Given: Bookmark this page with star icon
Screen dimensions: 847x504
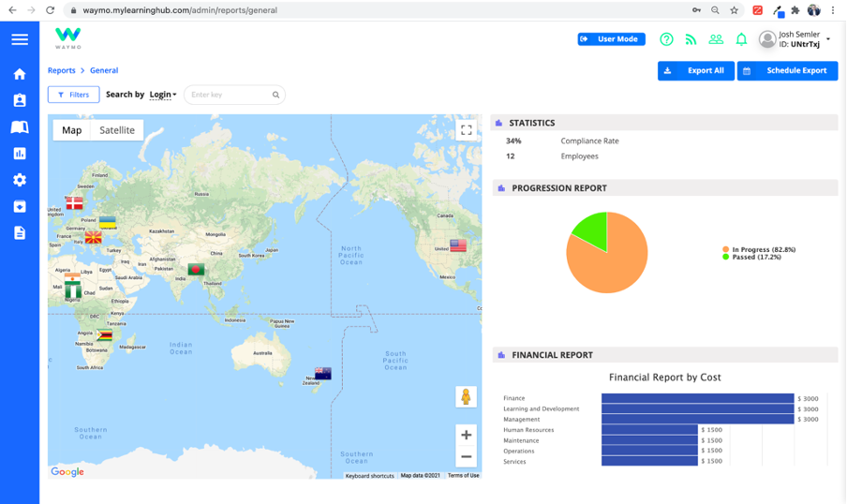Looking at the screenshot, I should [735, 9].
